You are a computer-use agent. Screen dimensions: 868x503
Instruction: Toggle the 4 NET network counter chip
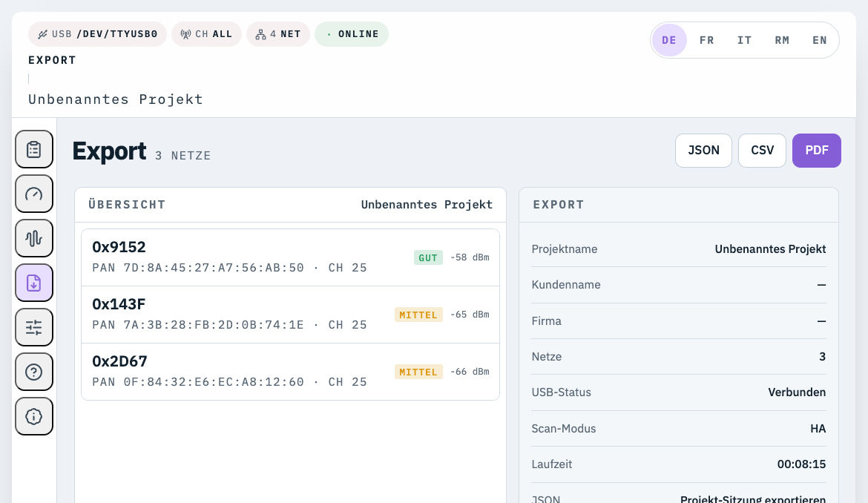[278, 33]
